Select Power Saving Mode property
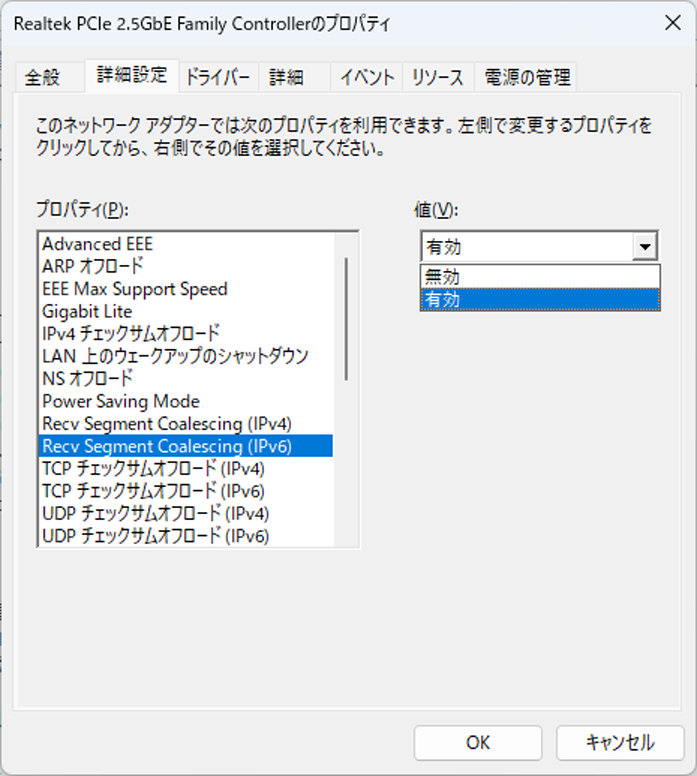This screenshot has height=776, width=697. coord(186,401)
